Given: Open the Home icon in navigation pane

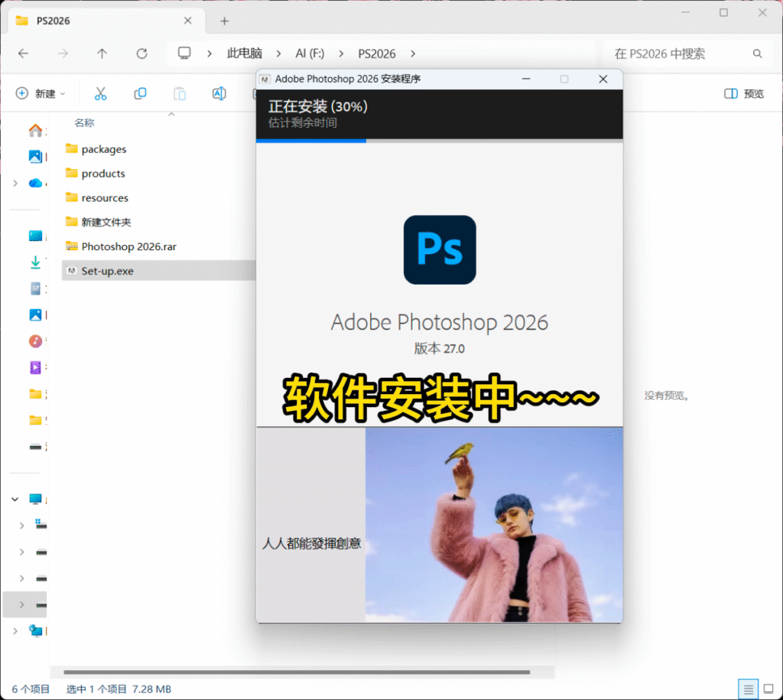Looking at the screenshot, I should 35,131.
